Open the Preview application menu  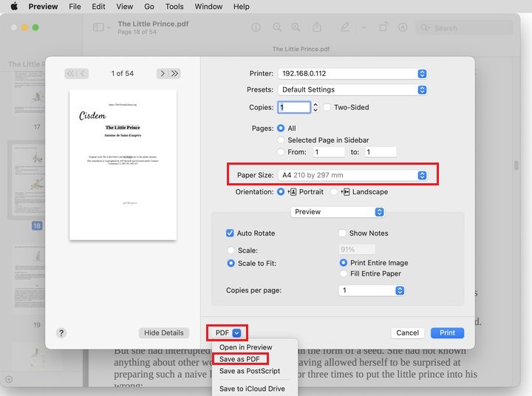pyautogui.click(x=43, y=7)
